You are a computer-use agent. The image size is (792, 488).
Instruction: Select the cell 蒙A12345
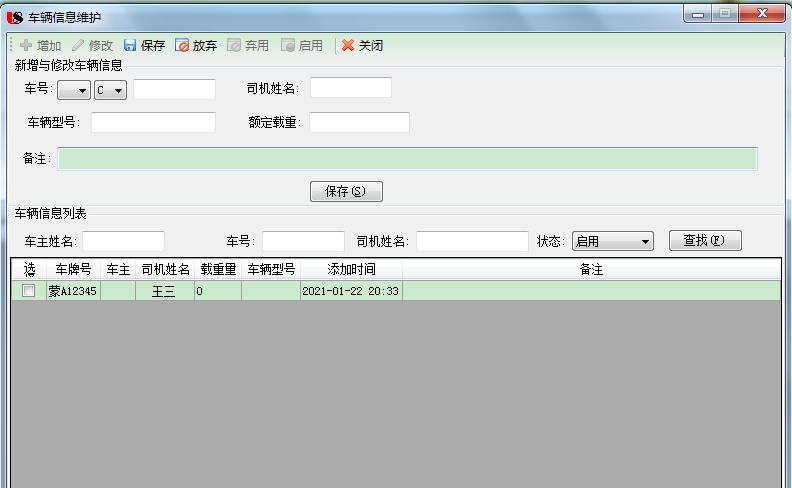pos(74,291)
